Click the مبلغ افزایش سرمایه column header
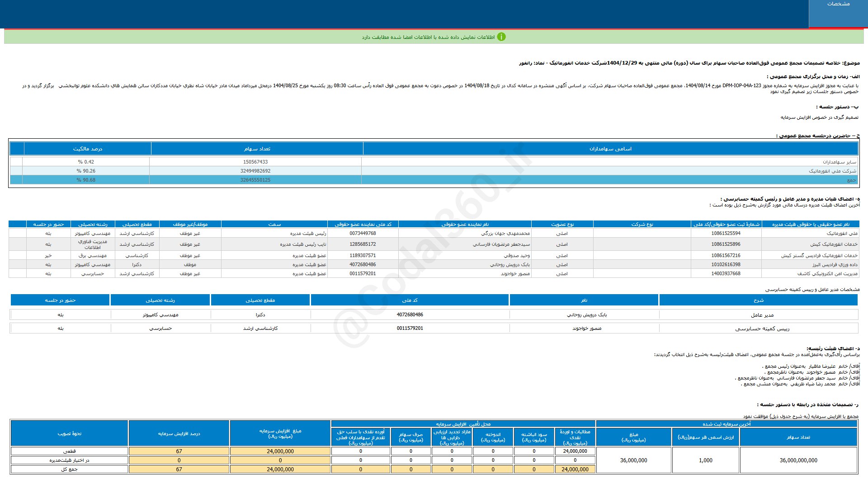Screen dimensions: 868x488 point(280,433)
